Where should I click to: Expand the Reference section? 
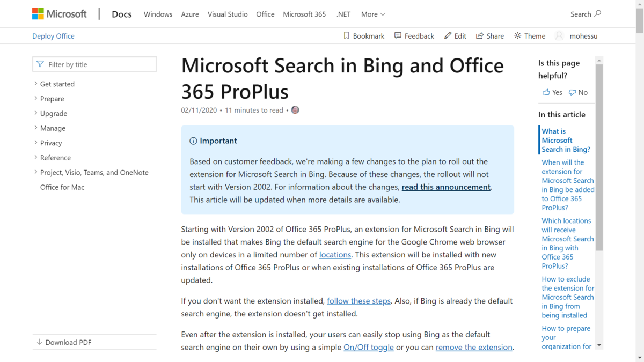pyautogui.click(x=35, y=158)
